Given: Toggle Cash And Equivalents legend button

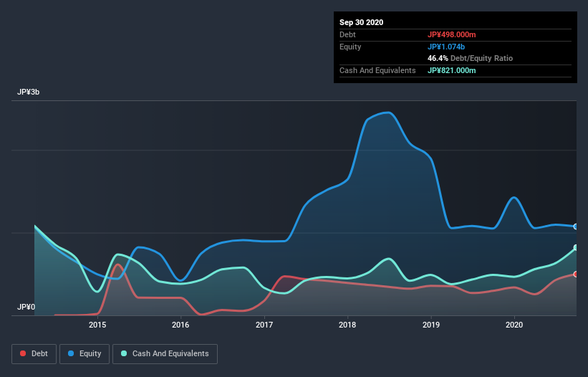Looking at the screenshot, I should tap(165, 354).
